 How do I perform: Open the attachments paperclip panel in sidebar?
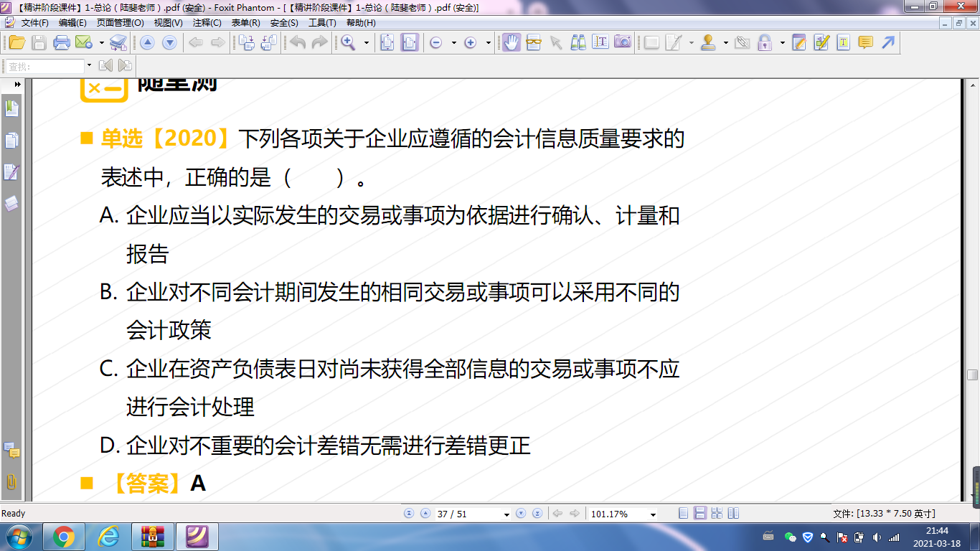pyautogui.click(x=11, y=481)
